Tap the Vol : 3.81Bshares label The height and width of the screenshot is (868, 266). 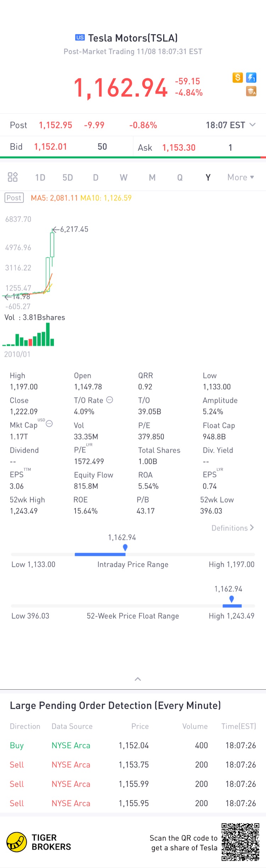click(x=35, y=317)
